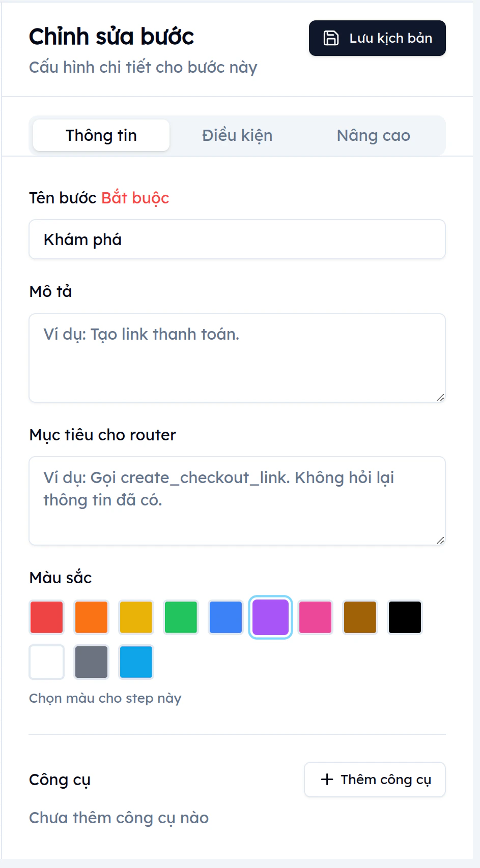The height and width of the screenshot is (868, 480).
Task: Click the selected purple color swatch
Action: click(270, 617)
